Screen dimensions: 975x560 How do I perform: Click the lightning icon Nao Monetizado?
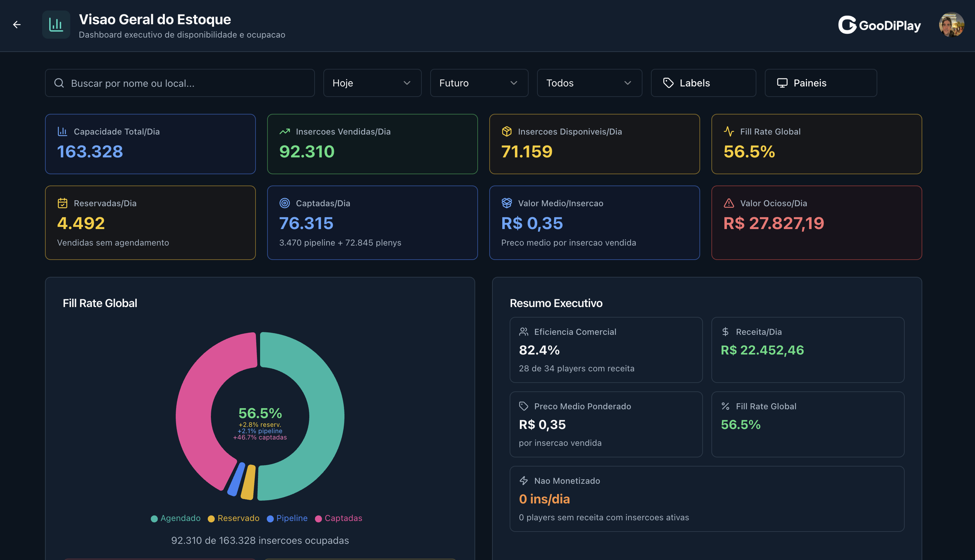point(524,481)
